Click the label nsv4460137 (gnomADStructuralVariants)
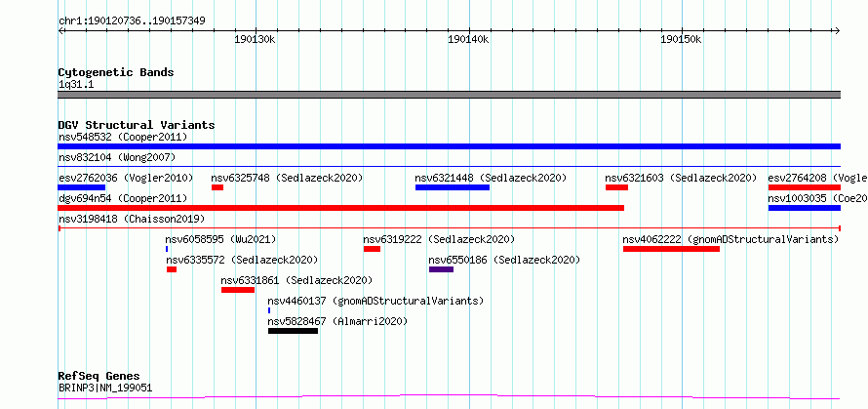This screenshot has height=409, width=868. (x=375, y=301)
